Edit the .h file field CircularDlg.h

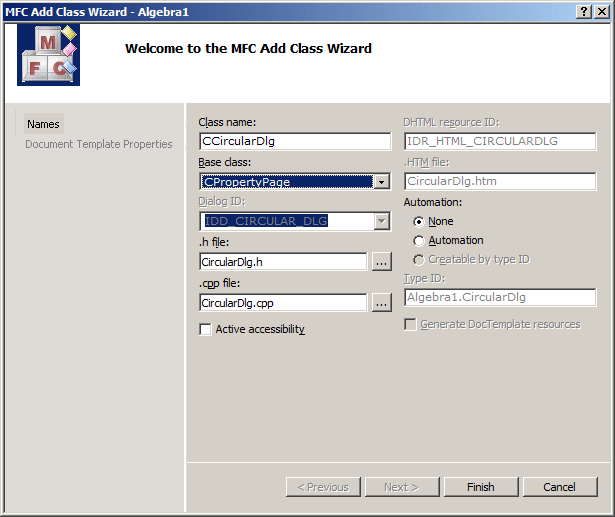(283, 262)
